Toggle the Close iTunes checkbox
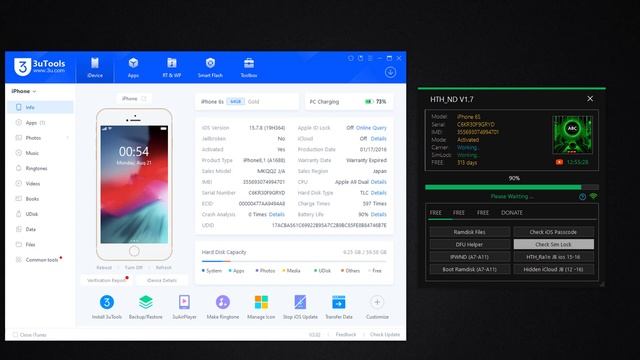The width and height of the screenshot is (640, 360). [x=15, y=335]
